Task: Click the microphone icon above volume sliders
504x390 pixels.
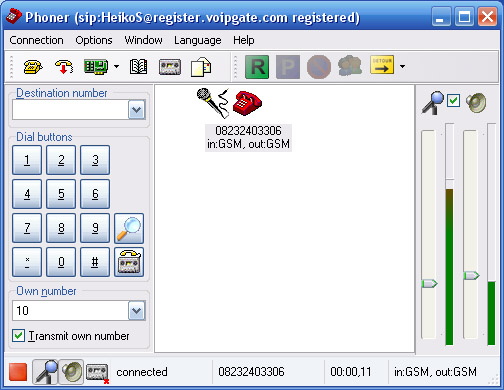Action: click(x=433, y=102)
